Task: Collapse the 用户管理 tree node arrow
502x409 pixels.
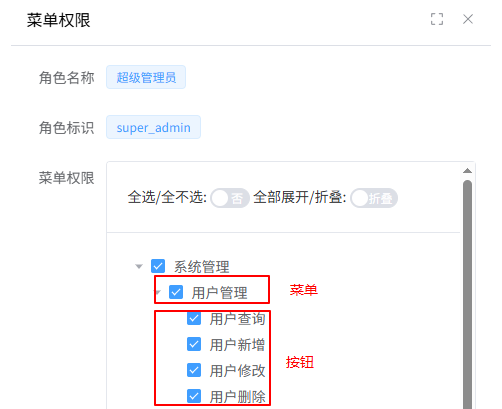Action: (x=158, y=292)
